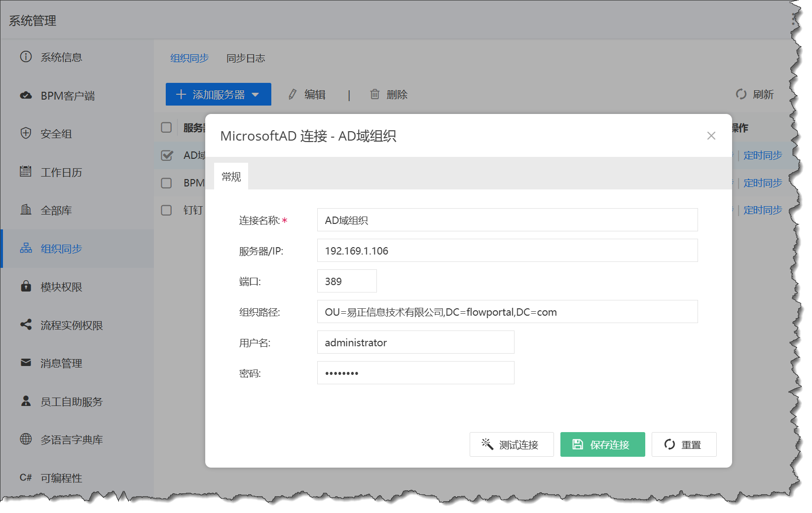Close the MicrosoftAD connection dialog
This screenshot has width=812, height=513.
click(x=711, y=136)
